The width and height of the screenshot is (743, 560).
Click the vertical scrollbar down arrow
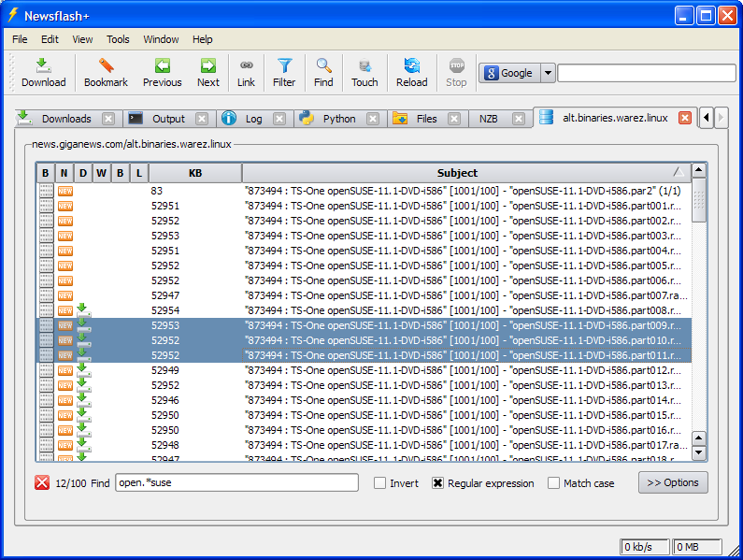[699, 452]
